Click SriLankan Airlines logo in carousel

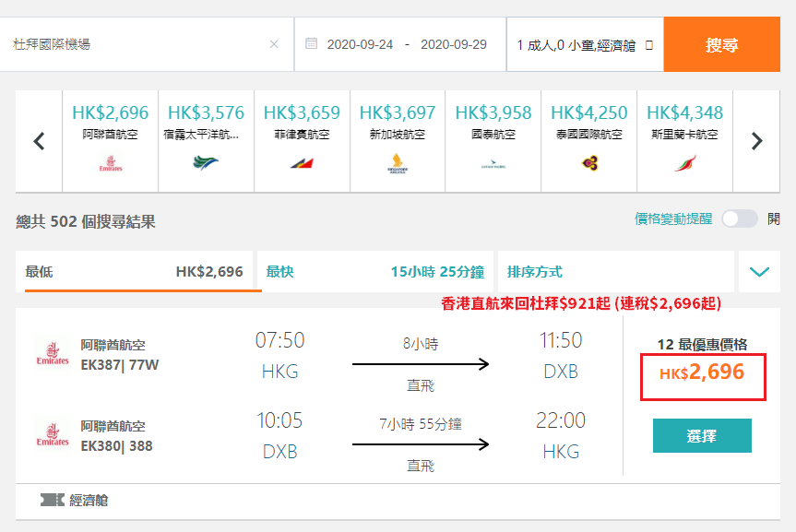685,163
